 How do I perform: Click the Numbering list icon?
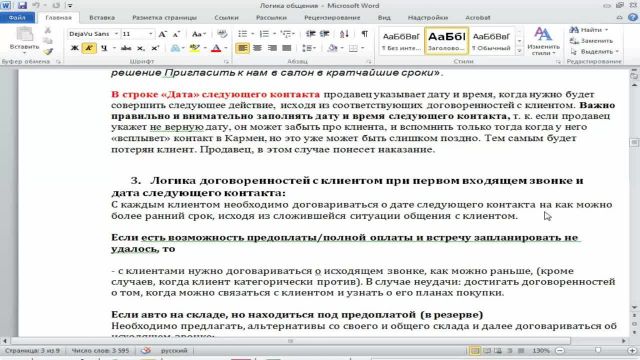tap(264, 34)
